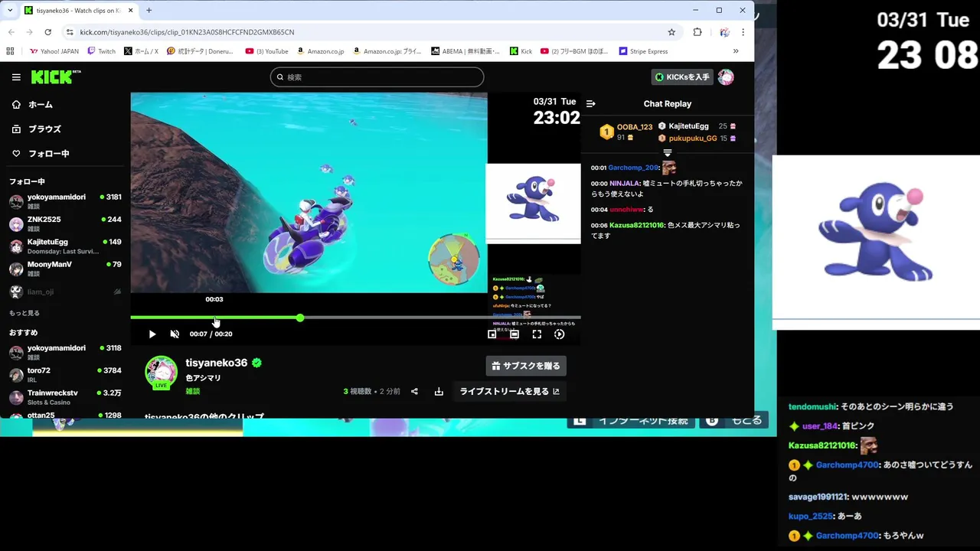Open the Kick bookmark
This screenshot has height=551, width=980.
(520, 51)
